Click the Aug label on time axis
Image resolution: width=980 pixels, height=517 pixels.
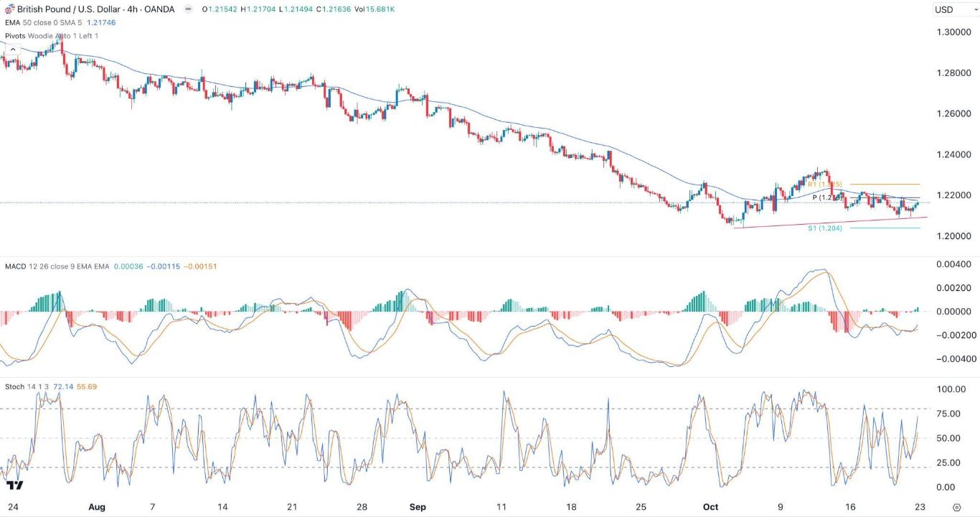(97, 507)
